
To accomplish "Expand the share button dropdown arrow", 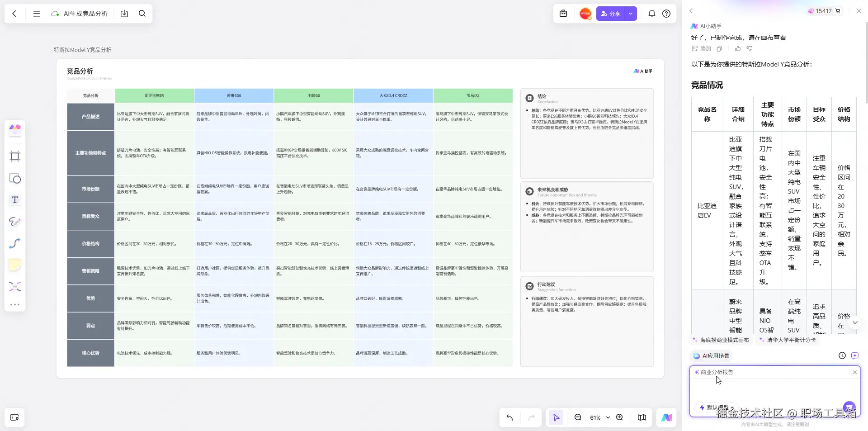I will pos(631,14).
